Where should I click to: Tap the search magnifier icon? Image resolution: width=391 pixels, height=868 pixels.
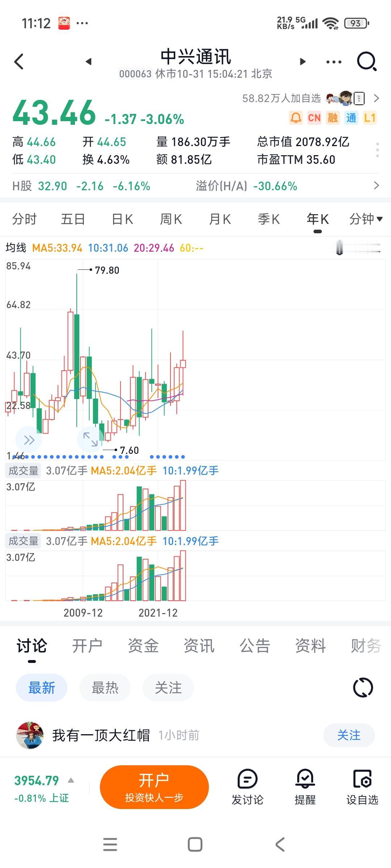click(x=367, y=61)
